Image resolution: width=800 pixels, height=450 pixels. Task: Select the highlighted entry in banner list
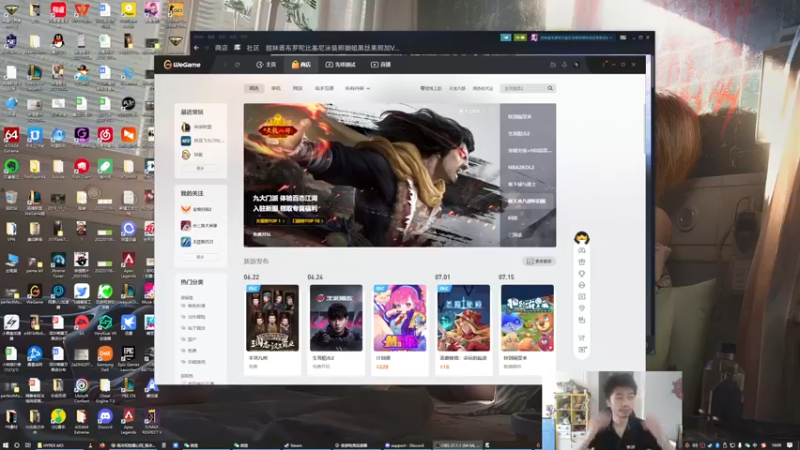point(527,201)
